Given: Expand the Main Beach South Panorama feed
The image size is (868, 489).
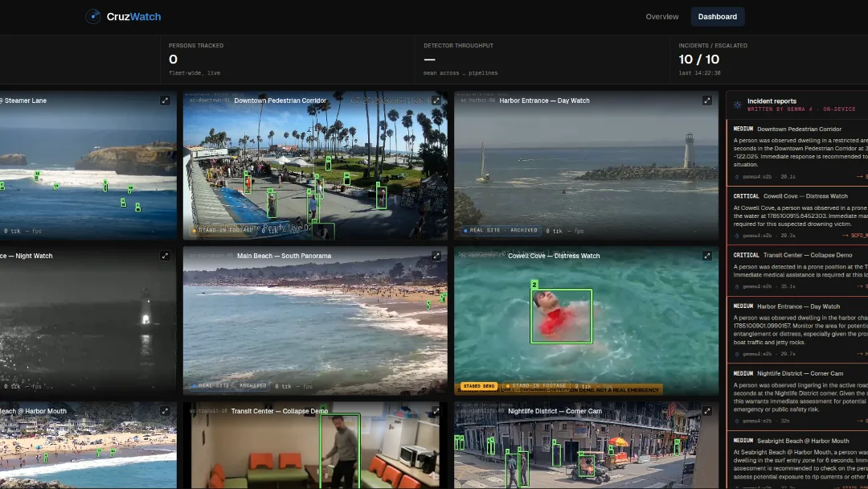Looking at the screenshot, I should 436,256.
